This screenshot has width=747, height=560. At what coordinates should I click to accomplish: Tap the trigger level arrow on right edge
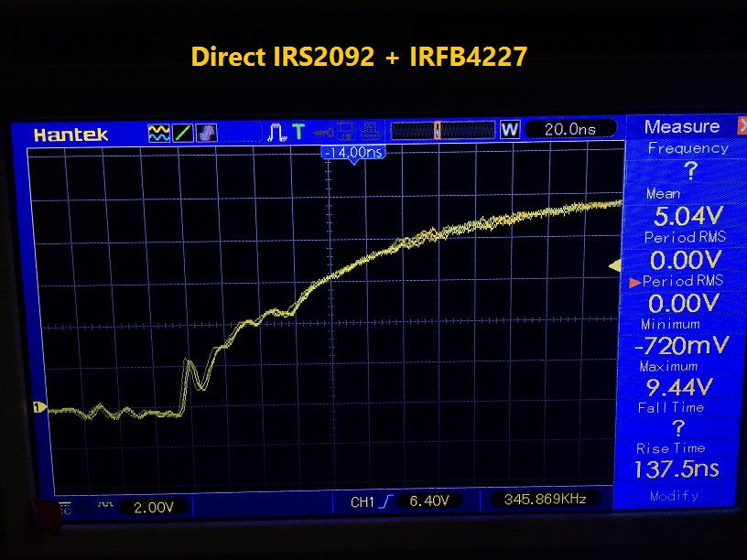[615, 265]
